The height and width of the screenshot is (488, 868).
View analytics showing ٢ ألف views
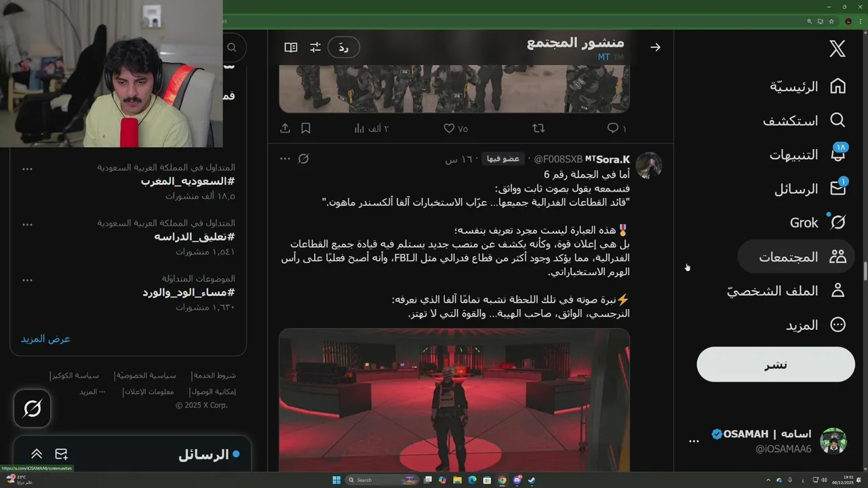coord(372,128)
